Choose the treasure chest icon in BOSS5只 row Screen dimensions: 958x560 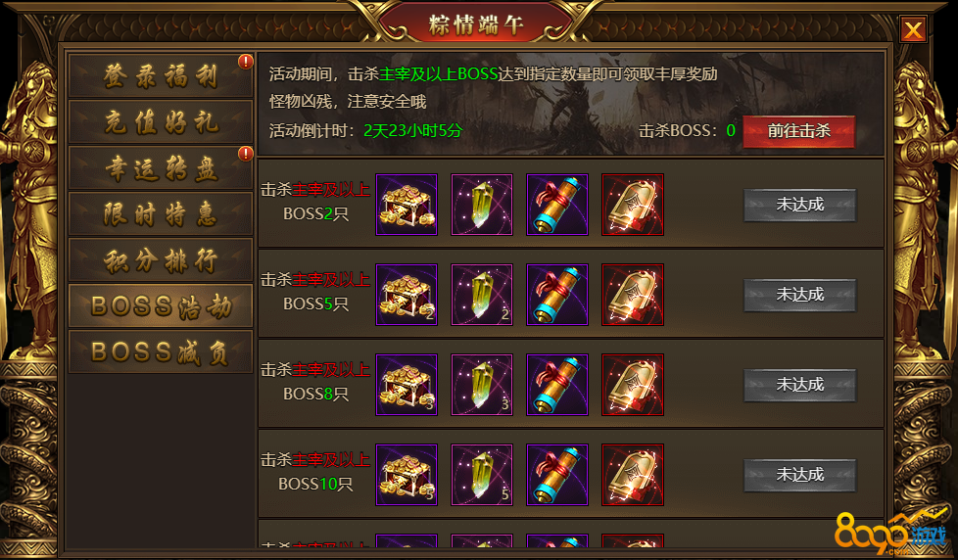pyautogui.click(x=407, y=295)
